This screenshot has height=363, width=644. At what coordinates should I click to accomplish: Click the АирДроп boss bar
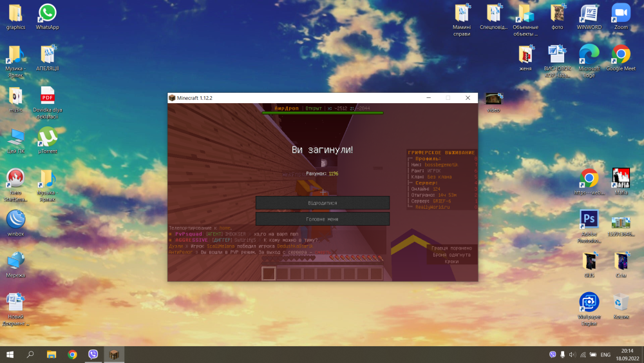pyautogui.click(x=323, y=110)
